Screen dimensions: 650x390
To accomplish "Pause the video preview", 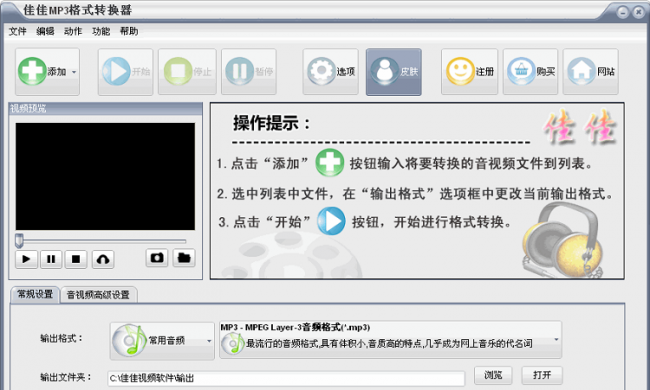I will point(51,259).
